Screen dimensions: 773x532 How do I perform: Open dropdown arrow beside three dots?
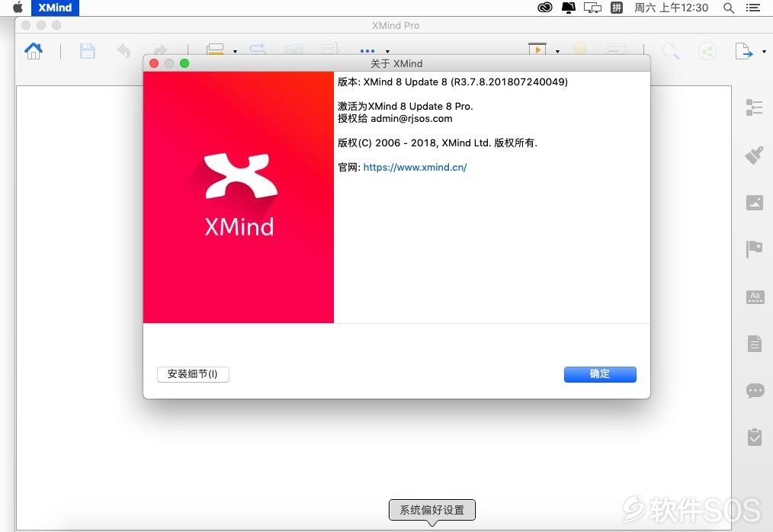coord(387,51)
